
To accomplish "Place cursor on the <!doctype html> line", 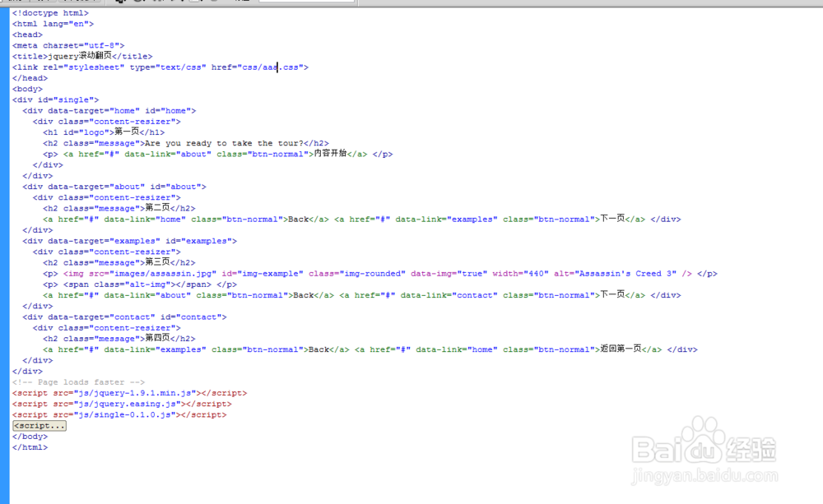I will (50, 13).
